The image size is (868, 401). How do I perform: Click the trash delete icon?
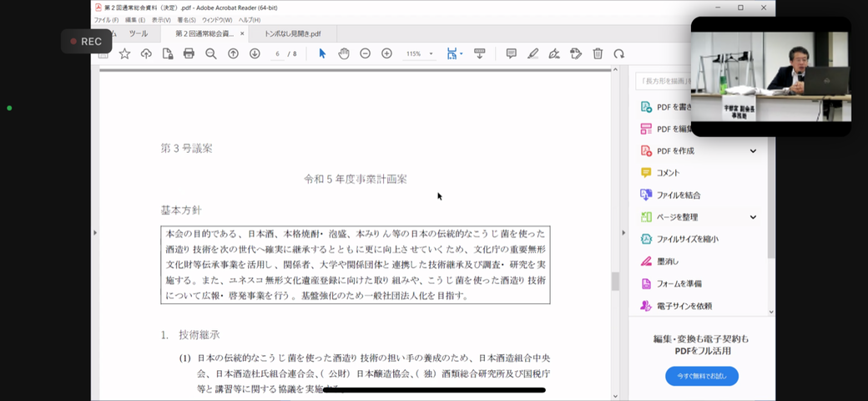click(598, 53)
